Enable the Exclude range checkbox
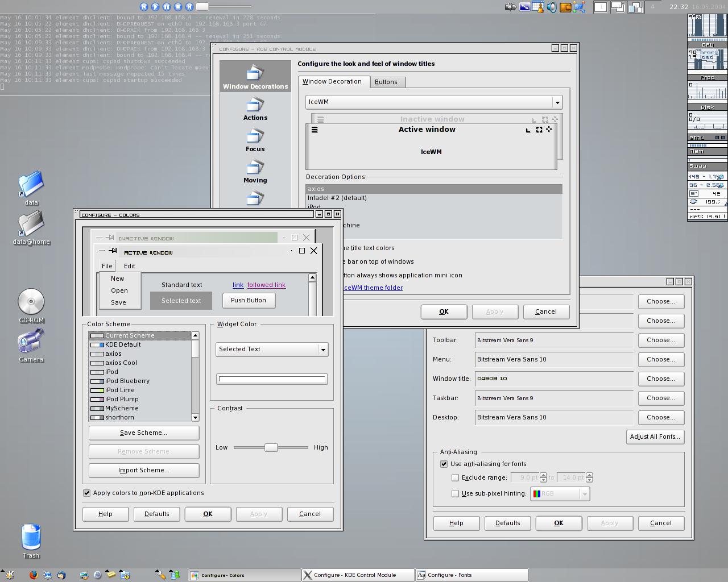 (x=455, y=477)
